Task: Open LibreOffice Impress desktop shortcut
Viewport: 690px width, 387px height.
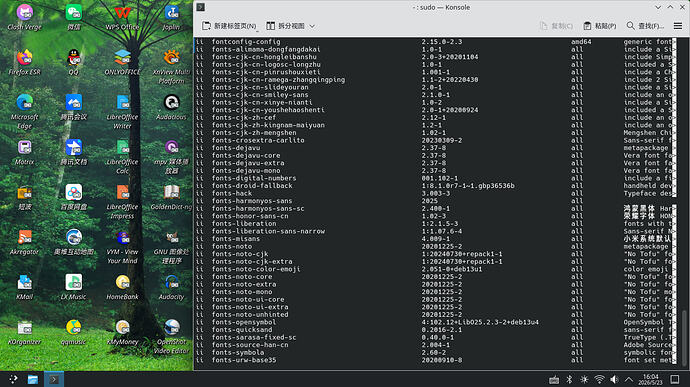Action: [x=122, y=192]
